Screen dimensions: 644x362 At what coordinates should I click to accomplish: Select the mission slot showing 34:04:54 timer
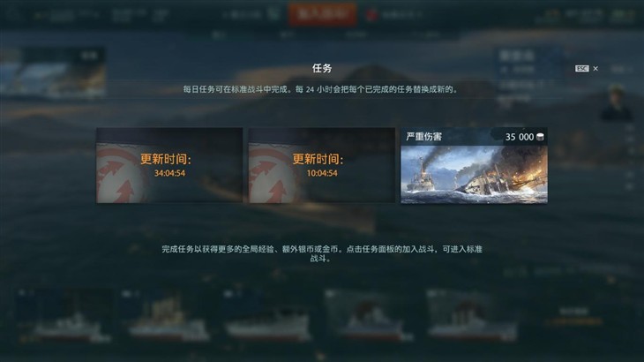(x=169, y=165)
